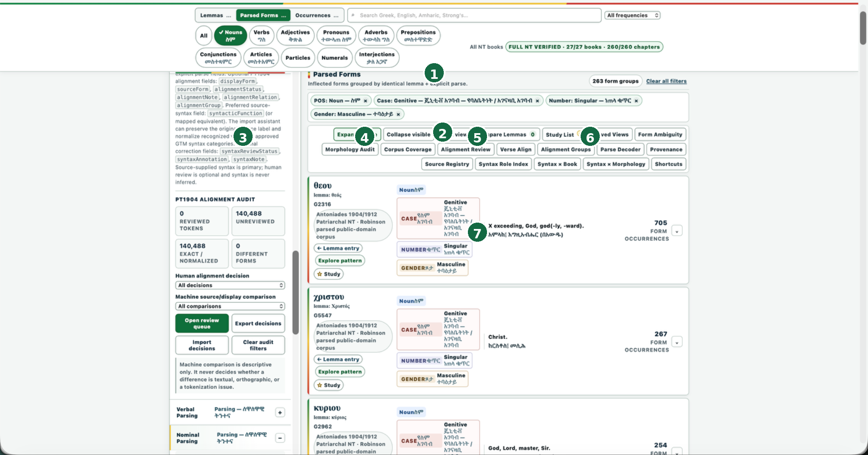868x455 pixels.
Task: Star θεου with the Study button
Action: pyautogui.click(x=328, y=274)
